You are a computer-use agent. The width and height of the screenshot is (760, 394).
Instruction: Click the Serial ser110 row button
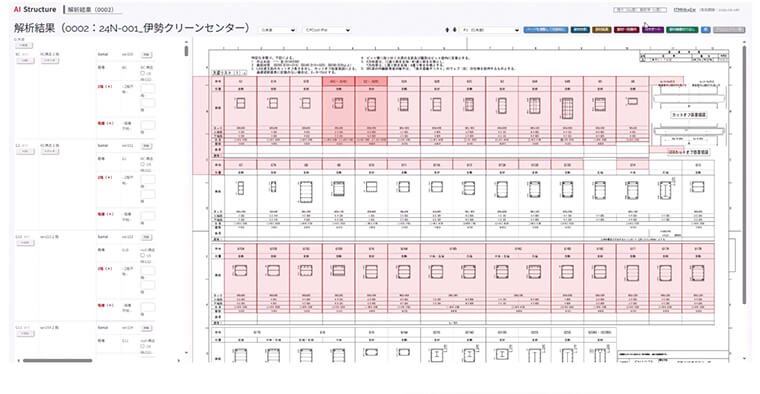(147, 55)
